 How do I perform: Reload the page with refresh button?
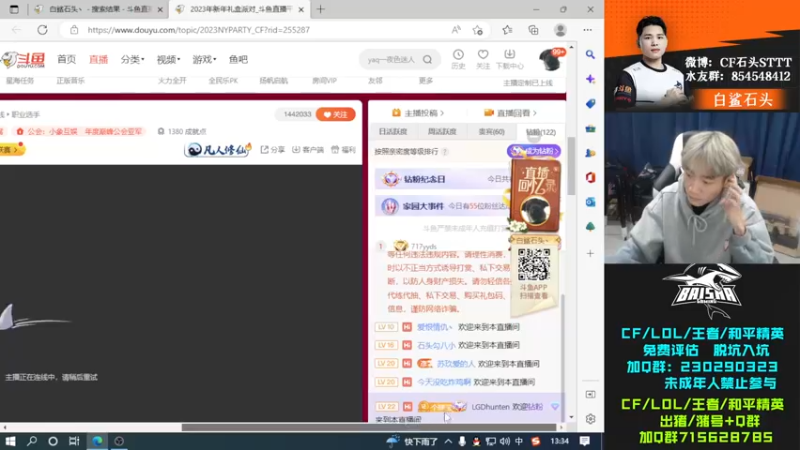tap(42, 30)
